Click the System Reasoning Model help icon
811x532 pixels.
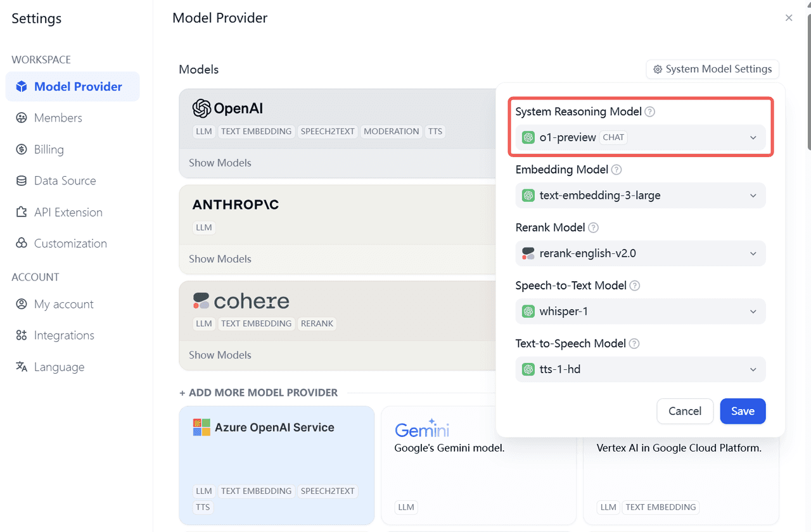(x=650, y=111)
